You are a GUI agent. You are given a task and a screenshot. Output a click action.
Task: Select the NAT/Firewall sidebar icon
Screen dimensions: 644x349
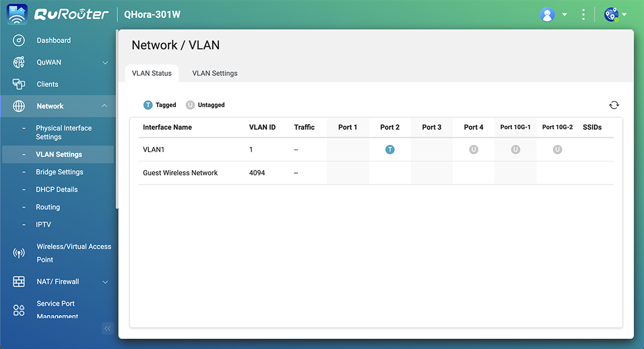point(19,282)
